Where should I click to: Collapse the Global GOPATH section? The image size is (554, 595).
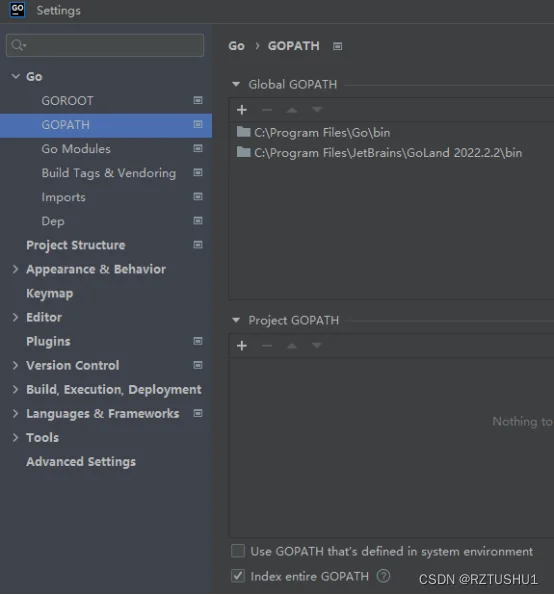click(x=236, y=84)
